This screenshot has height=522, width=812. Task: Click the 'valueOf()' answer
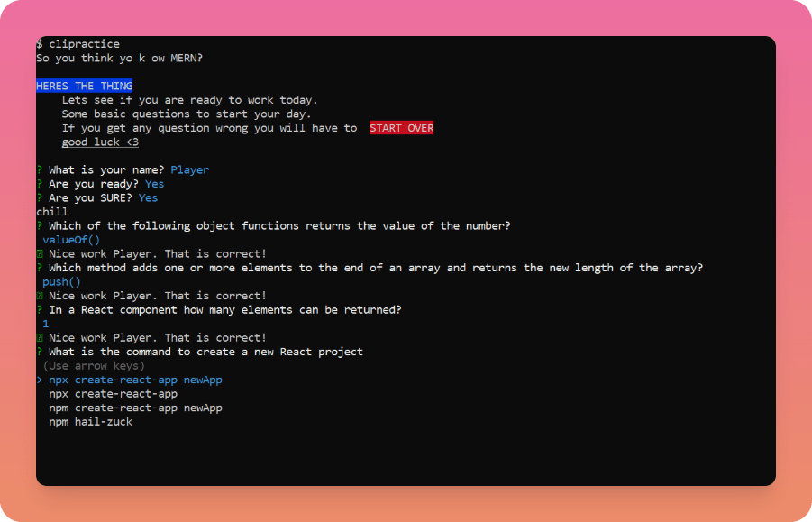point(71,240)
